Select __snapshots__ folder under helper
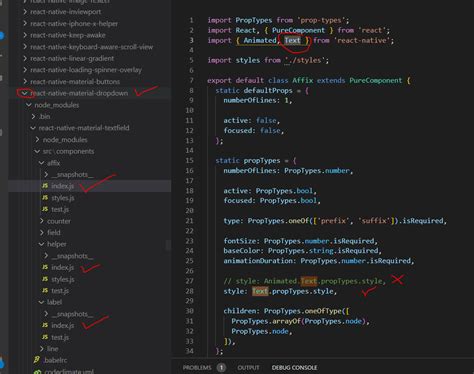This screenshot has width=474, height=374. click(72, 256)
